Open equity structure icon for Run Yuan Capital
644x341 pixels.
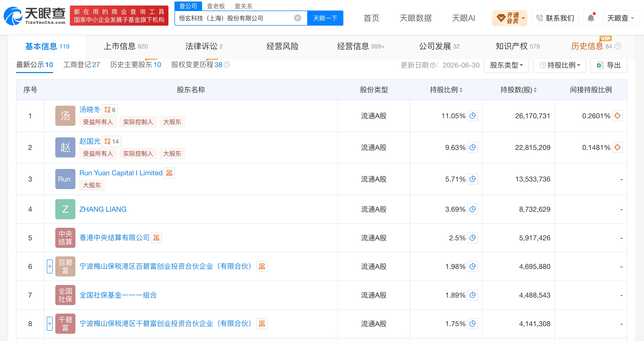[169, 173]
